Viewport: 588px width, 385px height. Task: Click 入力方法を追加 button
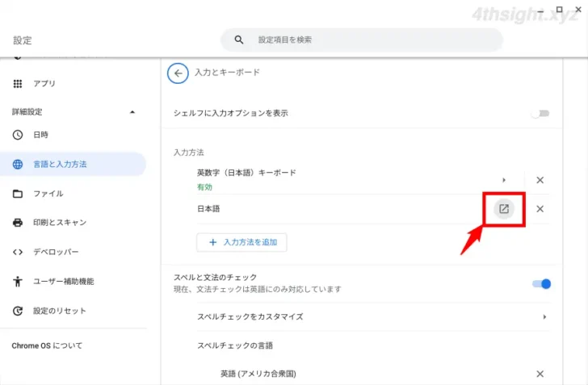coord(241,242)
